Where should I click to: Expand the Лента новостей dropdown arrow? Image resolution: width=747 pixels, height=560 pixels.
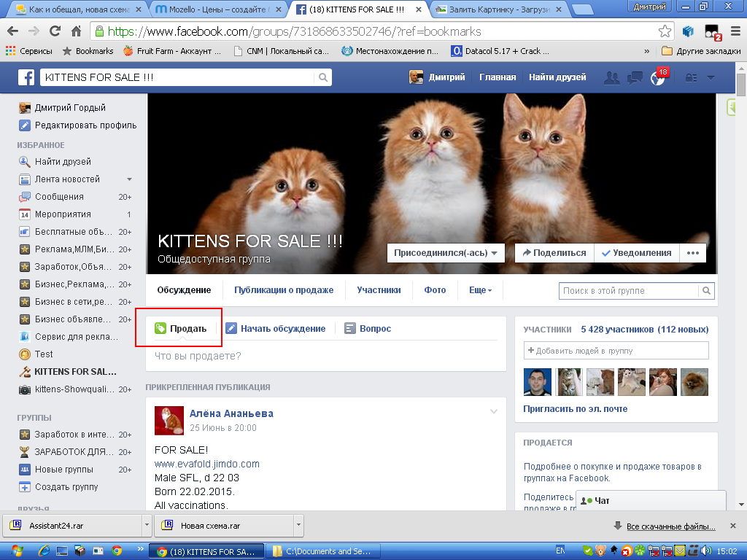[129, 179]
